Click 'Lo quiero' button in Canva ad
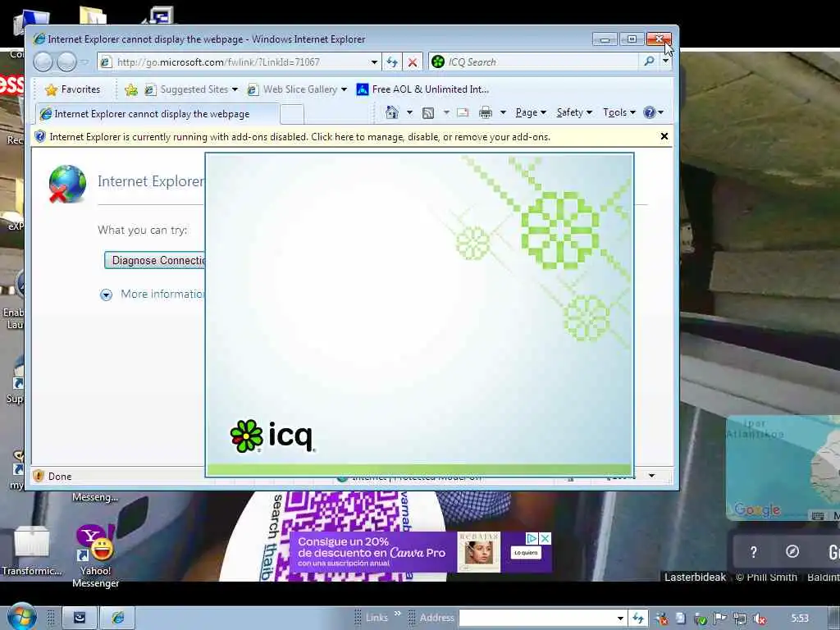Viewport: 840px width, 630px height. coord(526,553)
